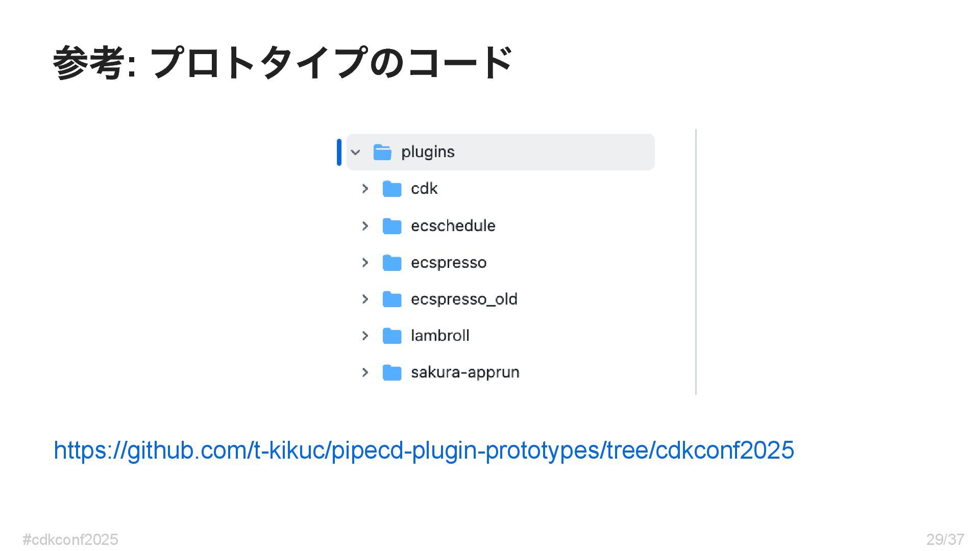Image resolution: width=980 pixels, height=551 pixels.
Task: Expand the sakura-apprun folder chevron
Action: pyautogui.click(x=365, y=372)
